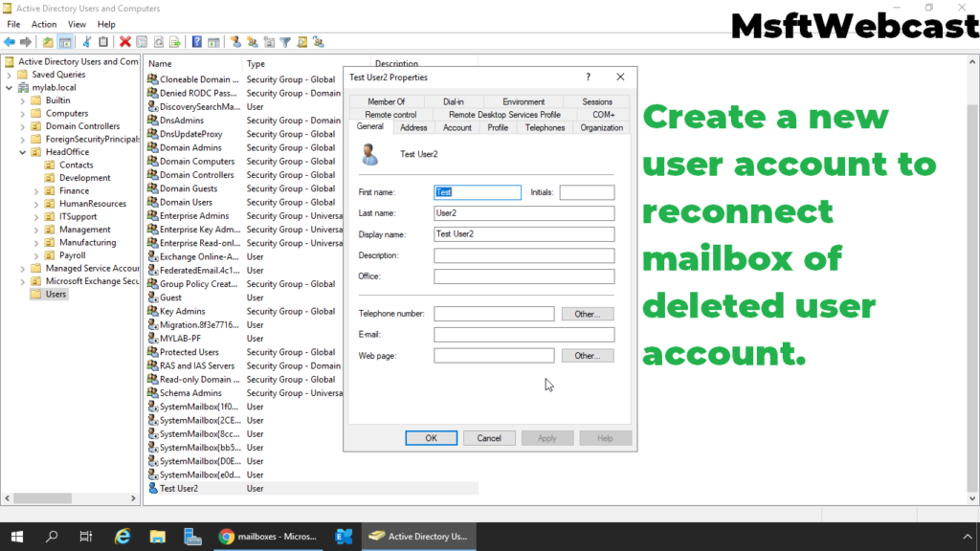This screenshot has height=551, width=980.
Task: Create a new group toolbar icon
Action: tap(253, 42)
